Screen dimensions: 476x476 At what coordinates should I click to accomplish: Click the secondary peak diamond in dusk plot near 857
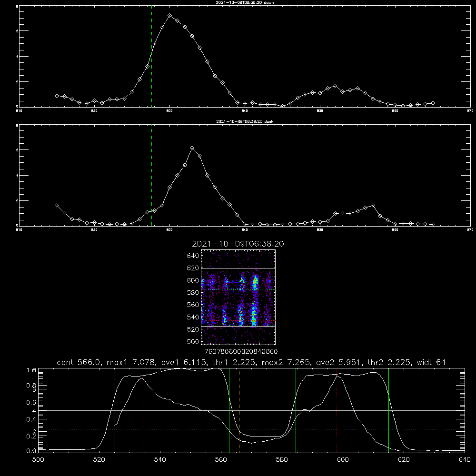373,206
